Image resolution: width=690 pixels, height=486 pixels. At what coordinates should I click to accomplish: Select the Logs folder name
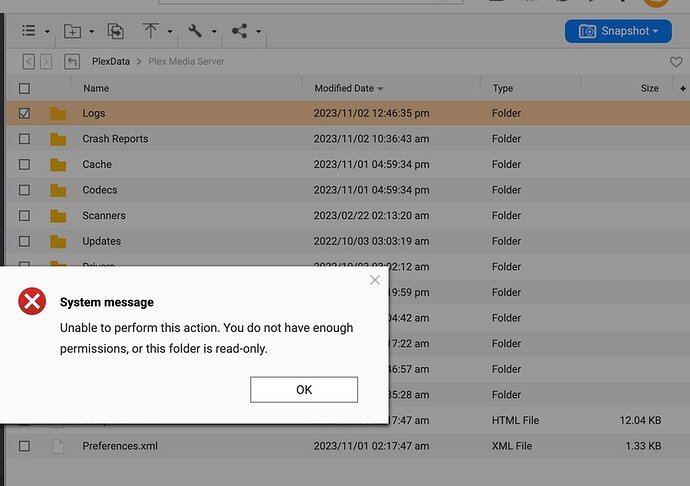tap(94, 114)
